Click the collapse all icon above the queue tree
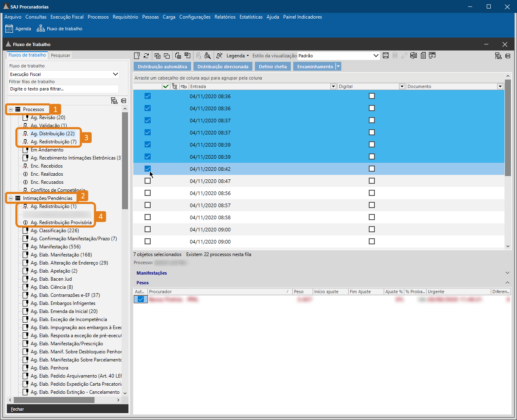 (124, 101)
